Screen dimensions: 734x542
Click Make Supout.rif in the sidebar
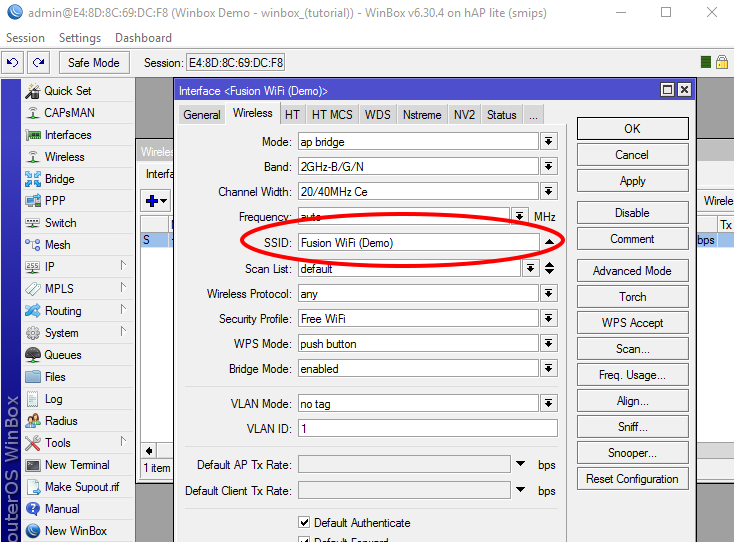pos(78,487)
